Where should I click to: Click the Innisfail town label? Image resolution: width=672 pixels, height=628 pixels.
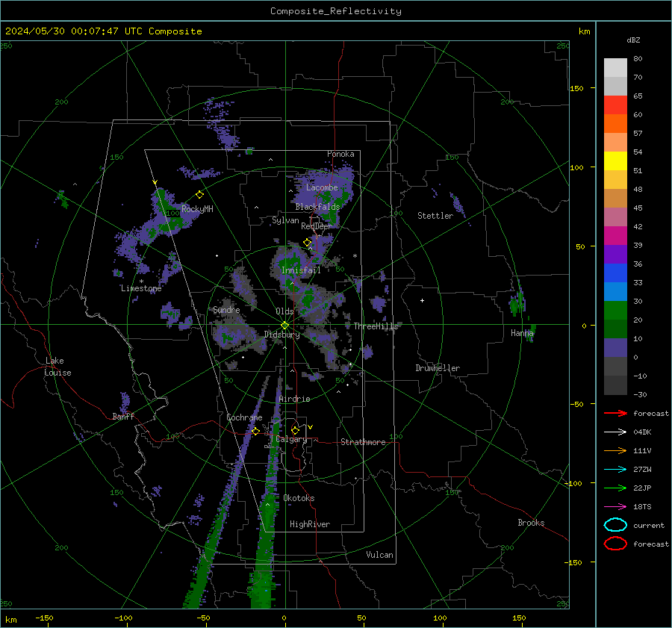click(x=301, y=270)
